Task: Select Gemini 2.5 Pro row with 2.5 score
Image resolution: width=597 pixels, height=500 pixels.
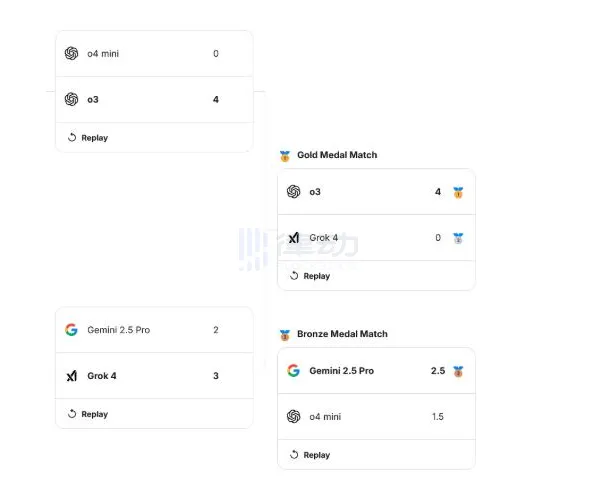Action: tap(376, 371)
